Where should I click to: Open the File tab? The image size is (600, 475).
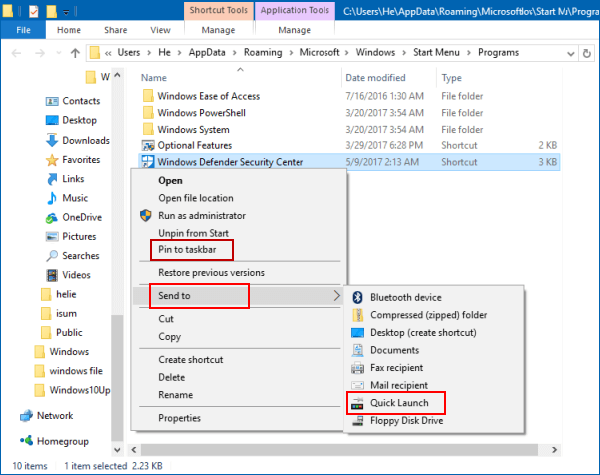pos(23,30)
